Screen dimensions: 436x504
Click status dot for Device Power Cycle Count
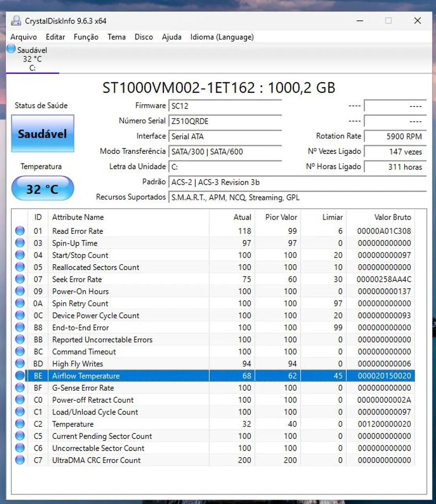pyautogui.click(x=20, y=315)
